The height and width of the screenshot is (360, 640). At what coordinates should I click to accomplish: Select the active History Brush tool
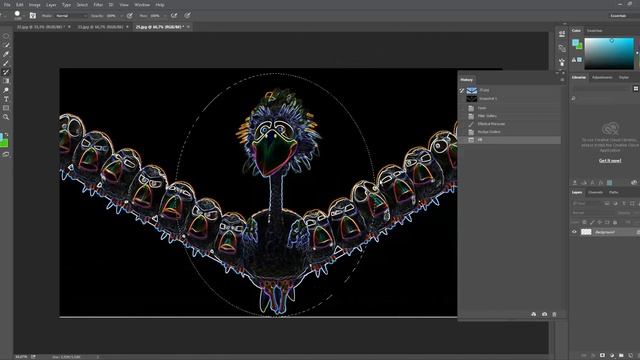6,72
